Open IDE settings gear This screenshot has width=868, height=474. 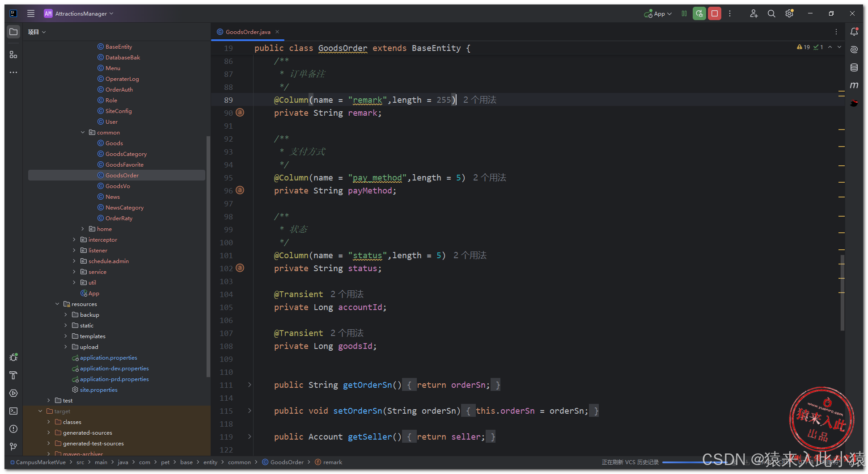(789, 13)
